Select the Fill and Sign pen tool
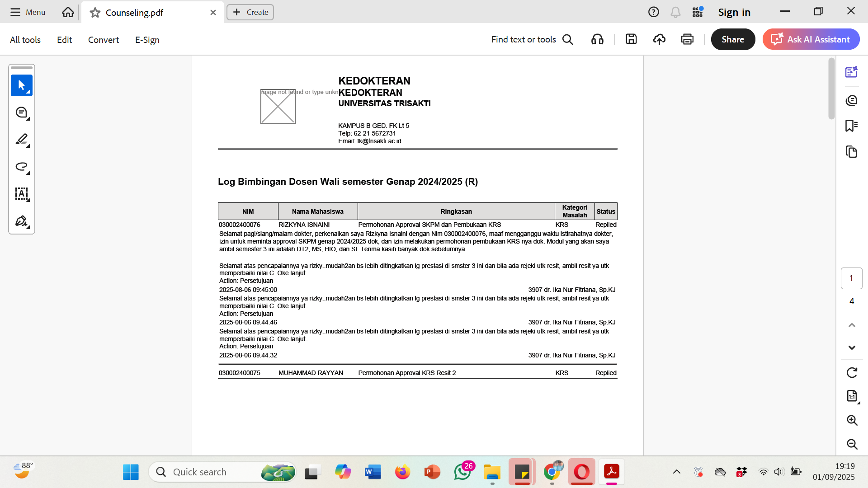868x488 pixels. click(22, 221)
